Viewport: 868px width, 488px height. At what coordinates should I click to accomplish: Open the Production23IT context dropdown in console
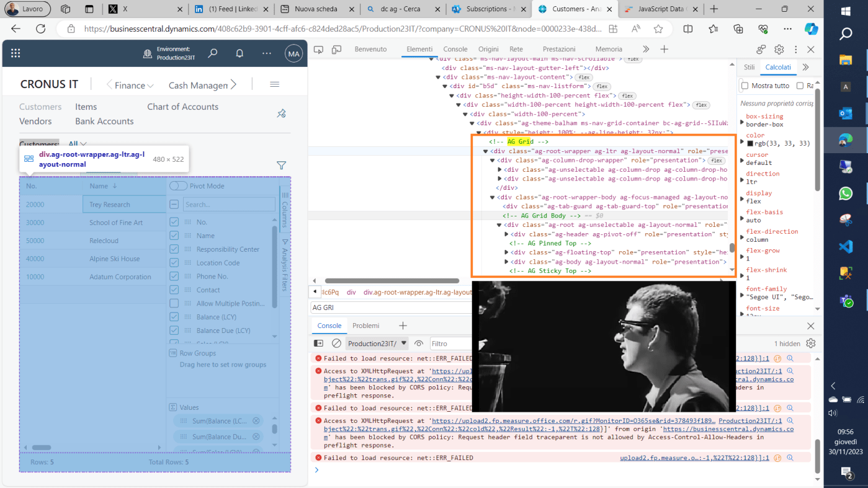point(377,344)
